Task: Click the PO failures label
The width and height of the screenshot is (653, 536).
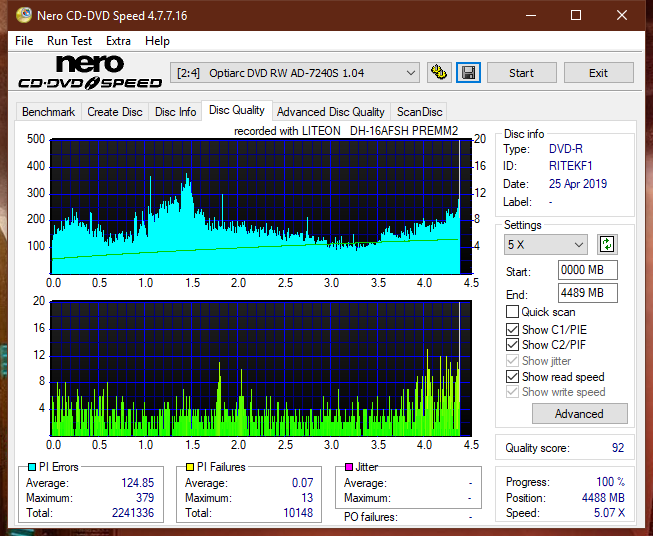Action: pos(371,517)
